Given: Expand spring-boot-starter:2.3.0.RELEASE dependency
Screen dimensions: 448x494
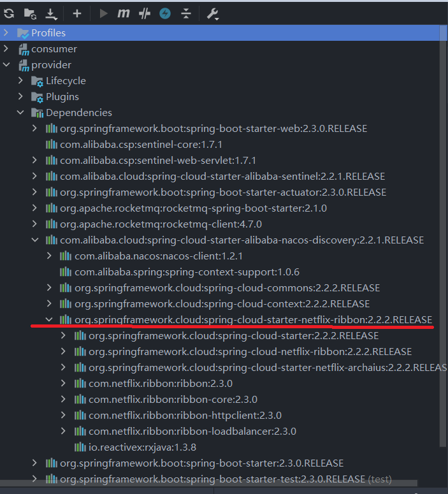Looking at the screenshot, I should point(34,463).
